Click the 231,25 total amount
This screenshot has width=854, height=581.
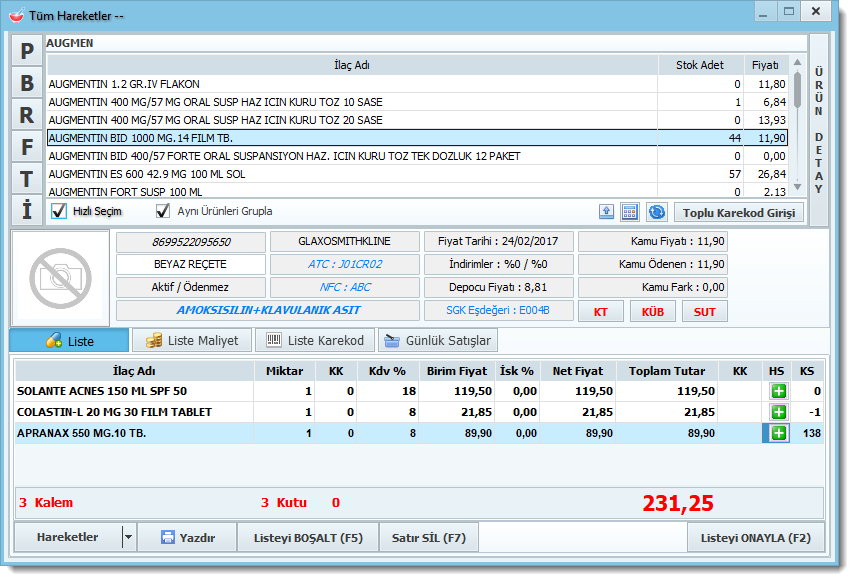tap(678, 503)
